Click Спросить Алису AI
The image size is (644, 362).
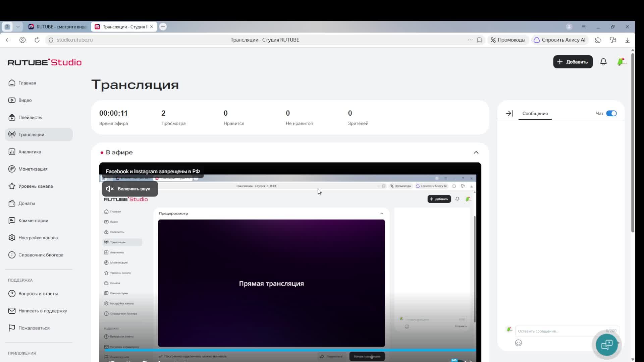pyautogui.click(x=559, y=40)
